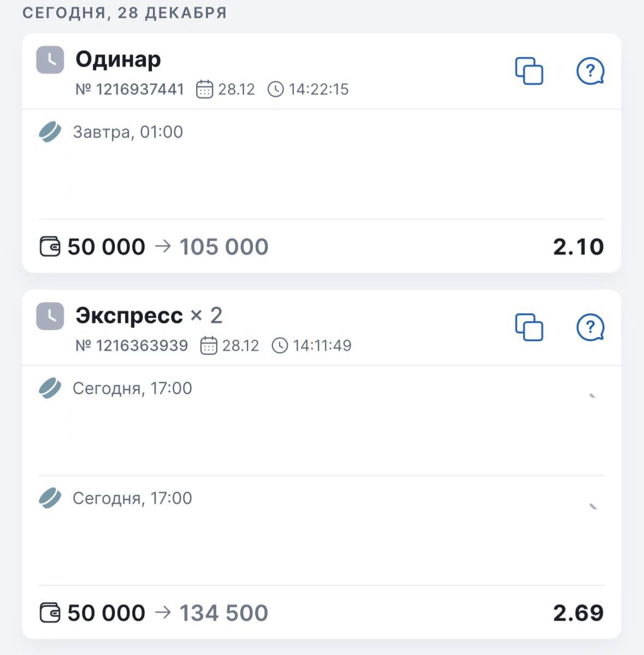644x655 pixels.
Task: Click the 105 000 potential payout amount
Action: click(224, 247)
